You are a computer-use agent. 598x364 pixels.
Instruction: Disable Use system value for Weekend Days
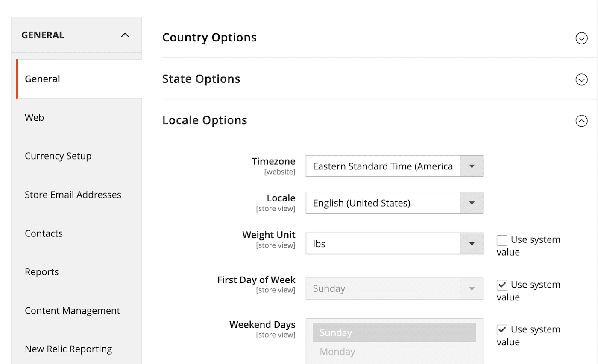pos(502,329)
